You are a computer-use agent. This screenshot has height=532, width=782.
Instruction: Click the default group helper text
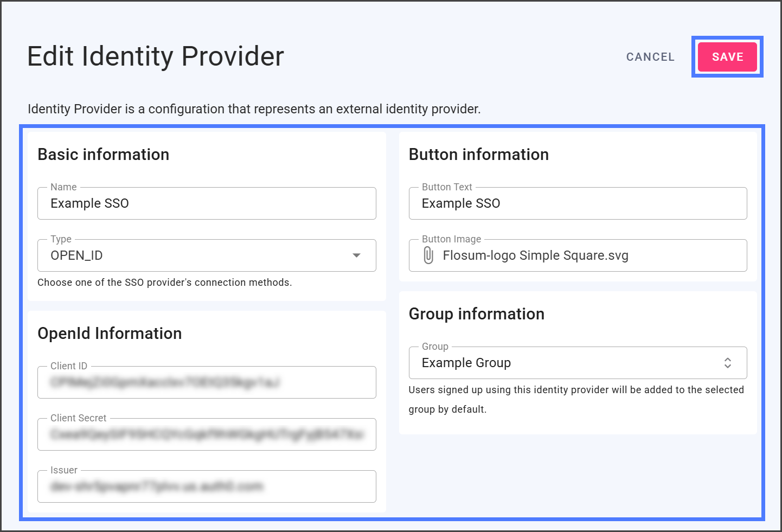click(x=576, y=399)
